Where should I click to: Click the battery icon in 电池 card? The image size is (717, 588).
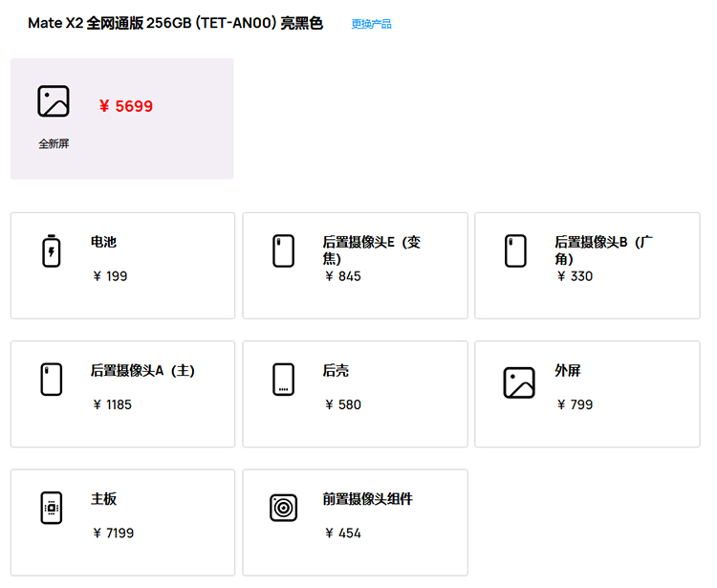pos(52,250)
